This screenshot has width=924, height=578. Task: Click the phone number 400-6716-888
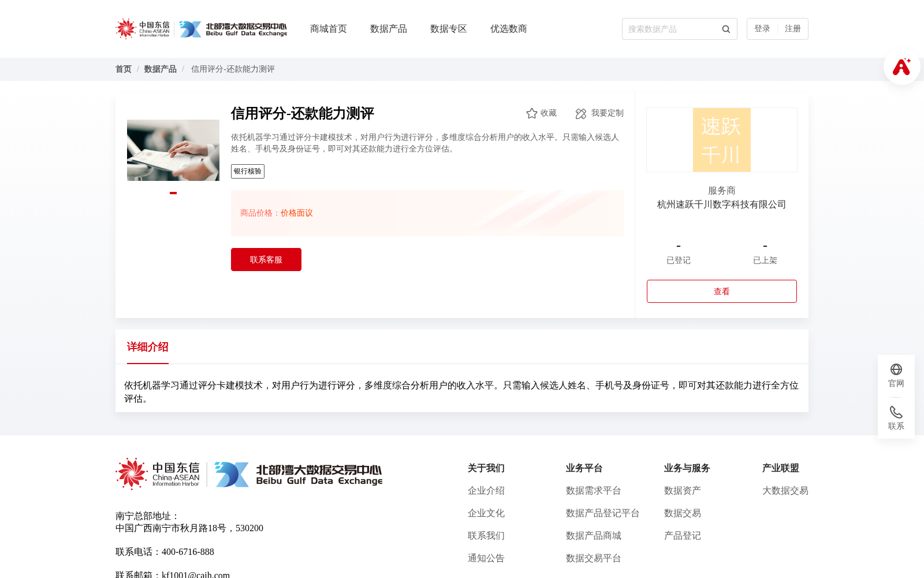(188, 552)
